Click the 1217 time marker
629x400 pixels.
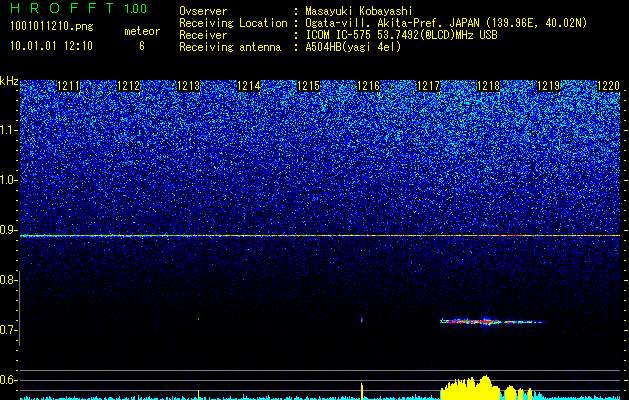click(x=428, y=86)
